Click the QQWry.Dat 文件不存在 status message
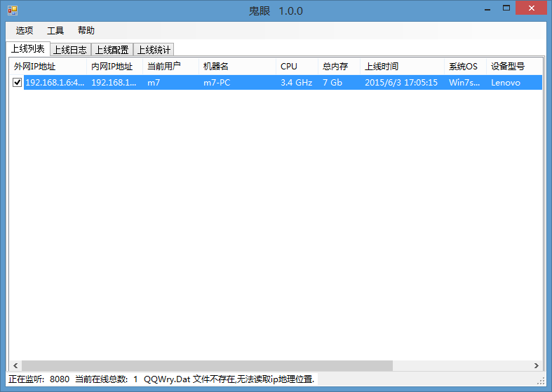The image size is (552, 392). [x=229, y=379]
